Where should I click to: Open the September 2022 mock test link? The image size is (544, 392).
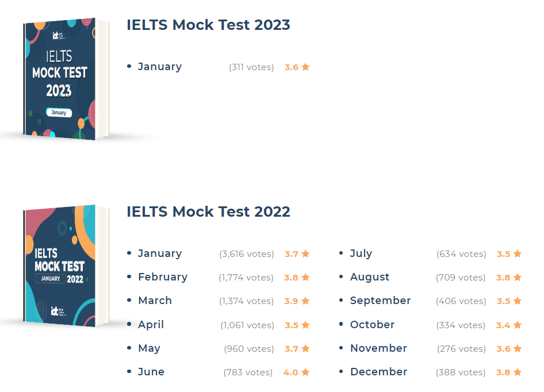380,301
